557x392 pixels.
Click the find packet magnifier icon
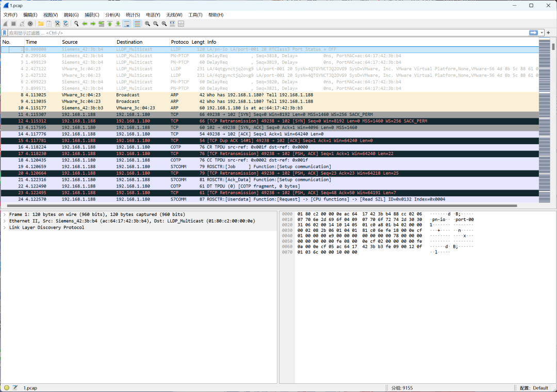tap(76, 24)
